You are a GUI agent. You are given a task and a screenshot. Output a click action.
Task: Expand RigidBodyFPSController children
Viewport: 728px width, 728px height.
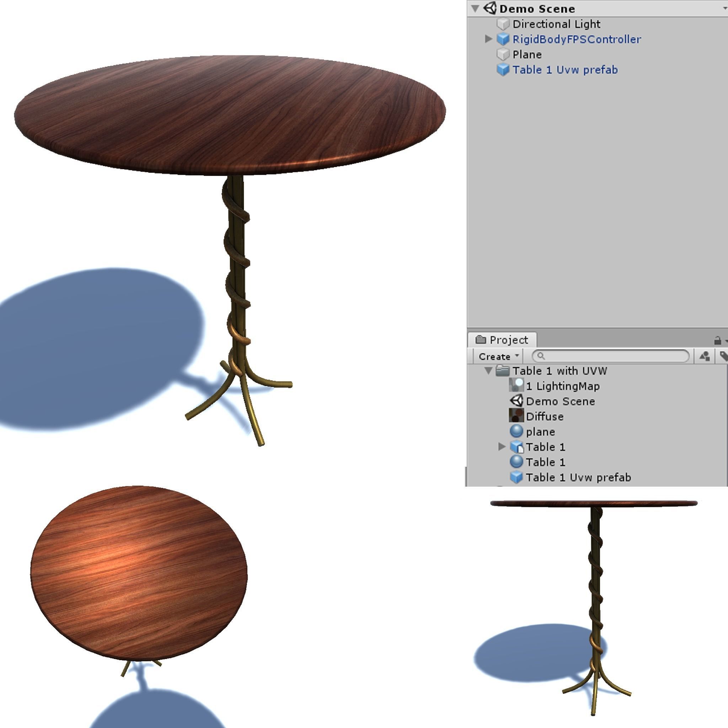tap(488, 39)
